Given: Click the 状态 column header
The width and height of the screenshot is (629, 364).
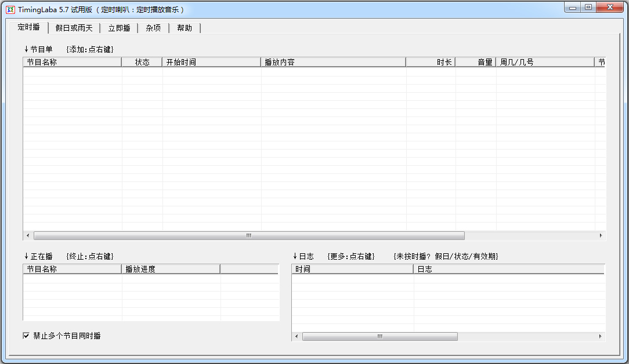Looking at the screenshot, I should [142, 62].
